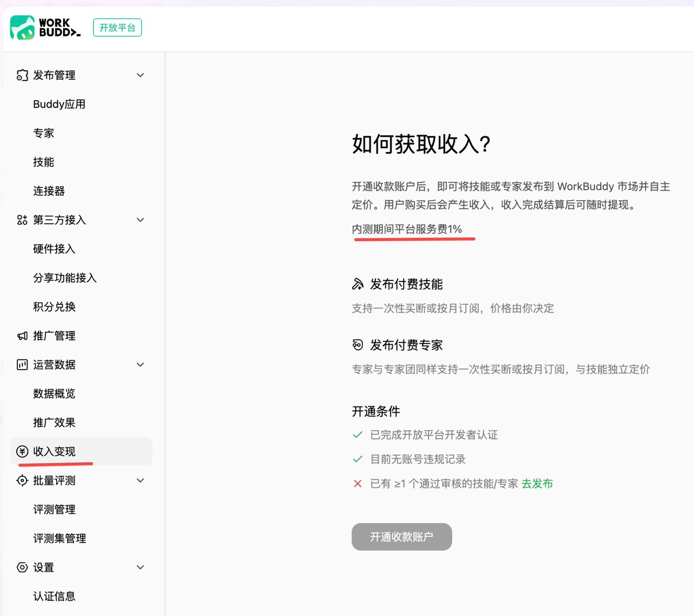Viewport: 694px width, 616px height.
Task: Click the WorkBuddy logo icon
Action: [23, 27]
